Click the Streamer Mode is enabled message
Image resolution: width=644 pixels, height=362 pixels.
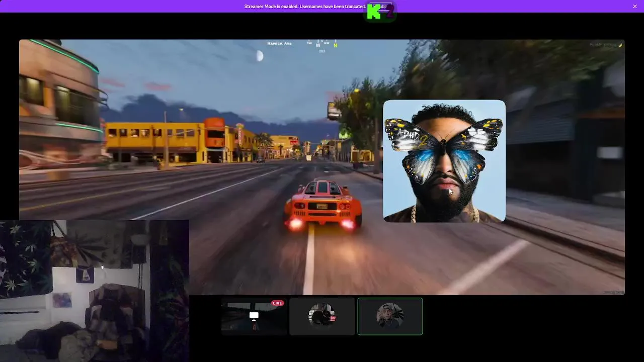coord(305,7)
